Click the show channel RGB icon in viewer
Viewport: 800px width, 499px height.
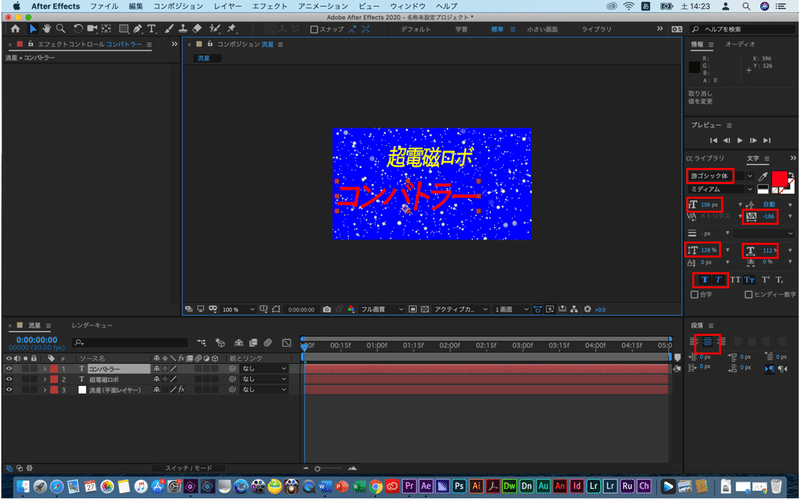point(351,309)
